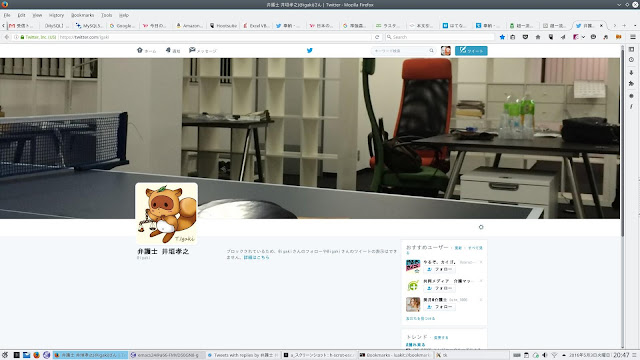Click the browser back button
The height and width of the screenshot is (360, 640).
click(x=7, y=37)
